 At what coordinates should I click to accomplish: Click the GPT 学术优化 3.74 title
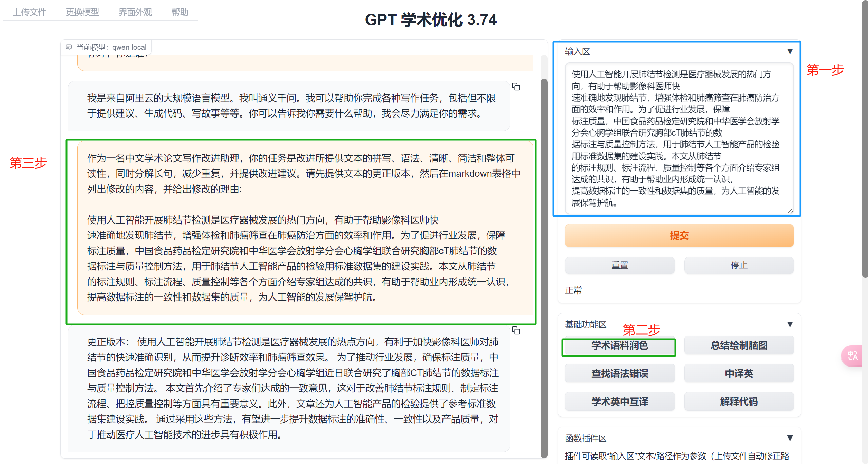click(x=431, y=20)
